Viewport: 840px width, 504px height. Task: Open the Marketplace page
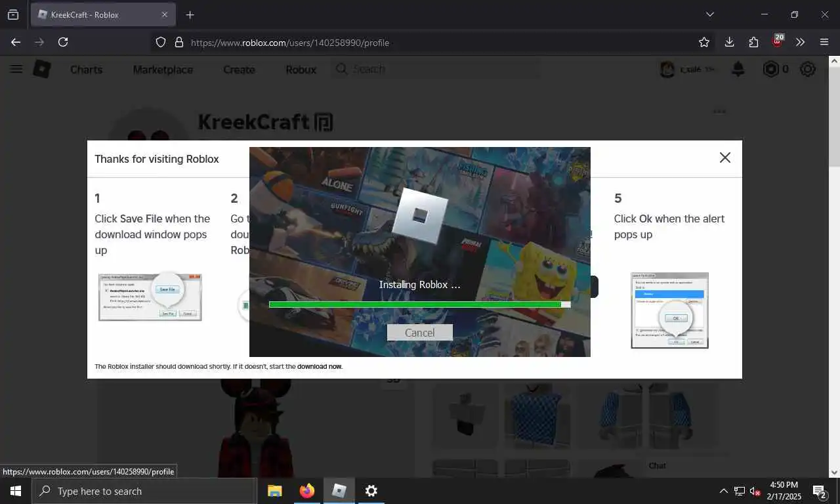163,70
